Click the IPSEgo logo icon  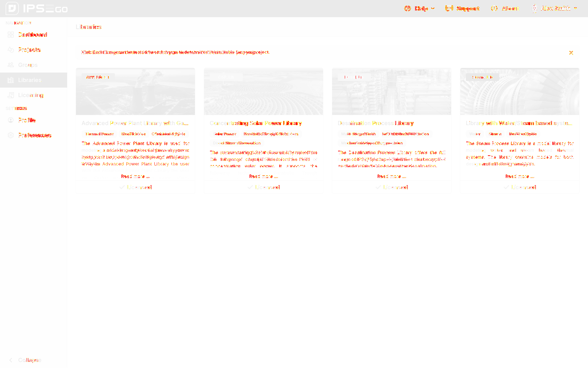pos(12,8)
